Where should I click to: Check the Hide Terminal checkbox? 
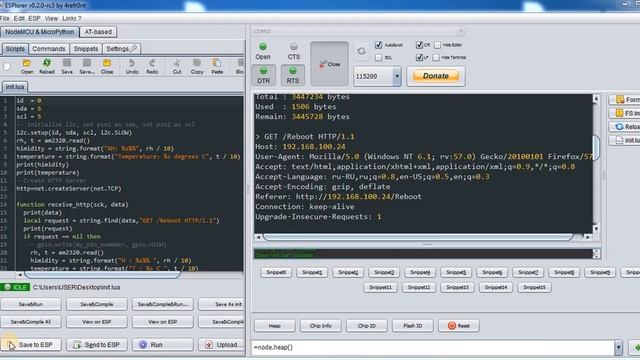tap(436, 58)
